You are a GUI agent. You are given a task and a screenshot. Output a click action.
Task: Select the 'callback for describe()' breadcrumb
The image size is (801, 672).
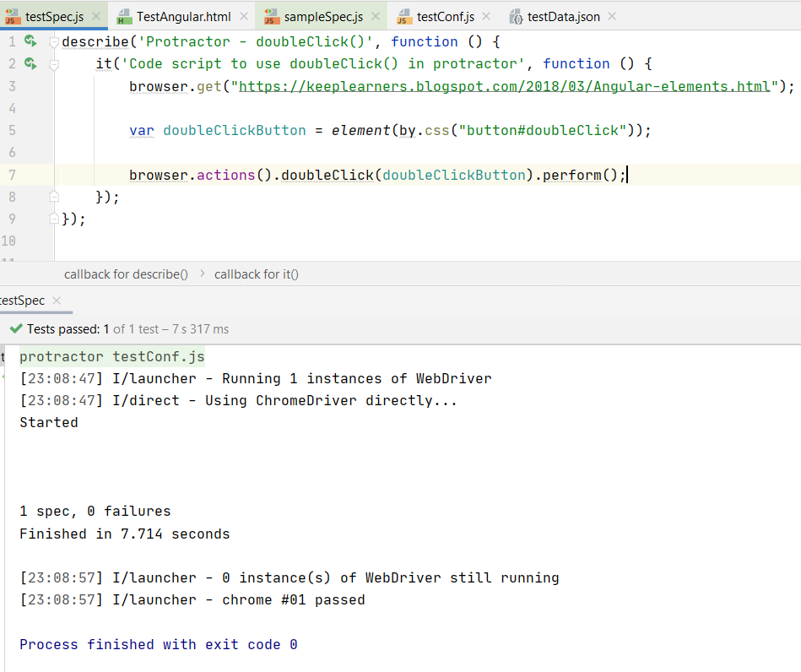126,274
